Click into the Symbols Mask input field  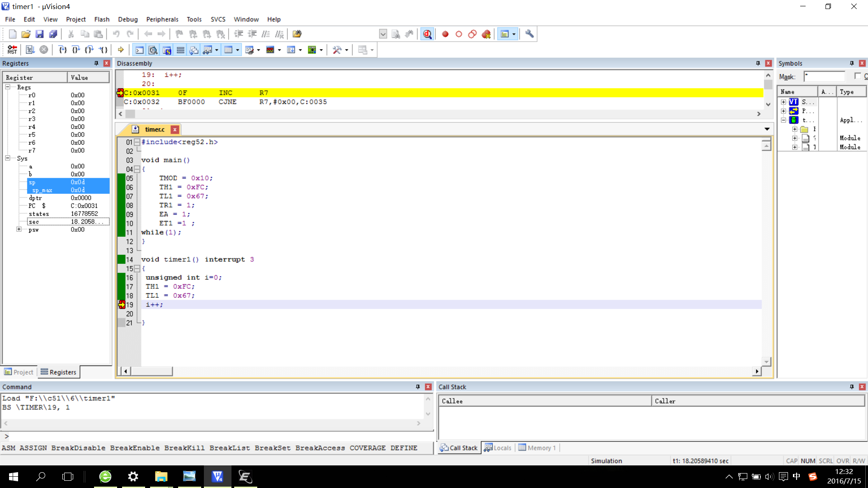824,76
